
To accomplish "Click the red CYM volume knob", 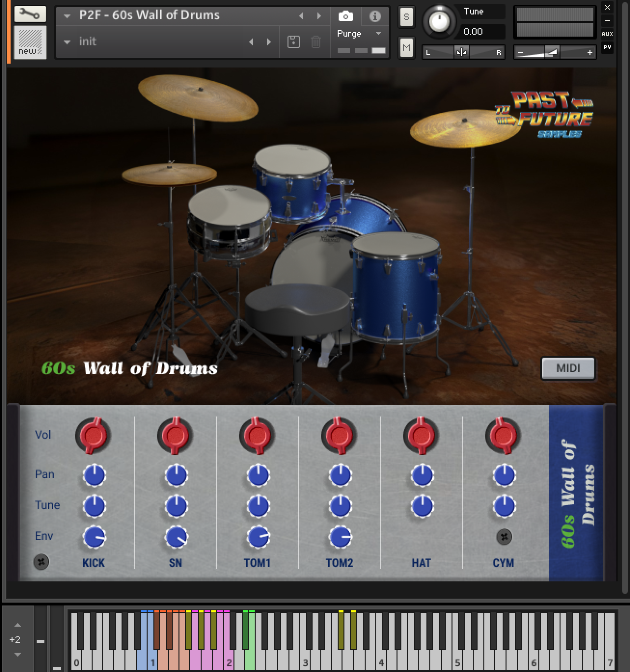I will coord(504,435).
